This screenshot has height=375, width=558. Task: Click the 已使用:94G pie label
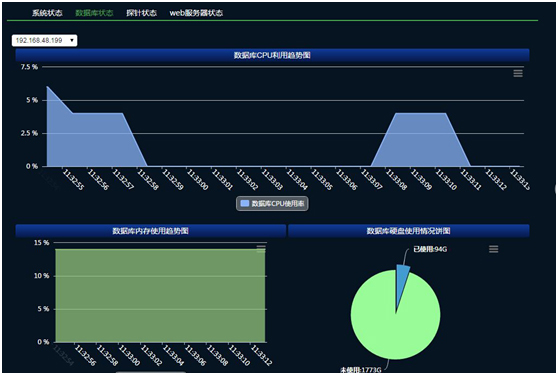point(430,249)
